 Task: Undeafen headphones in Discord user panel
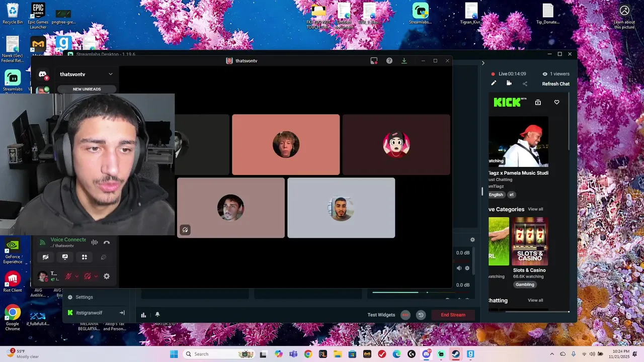coord(88,276)
